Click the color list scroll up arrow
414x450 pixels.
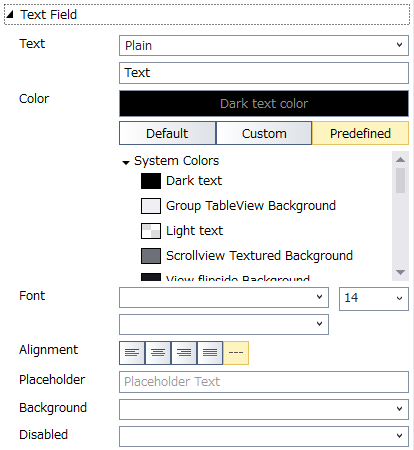click(400, 159)
